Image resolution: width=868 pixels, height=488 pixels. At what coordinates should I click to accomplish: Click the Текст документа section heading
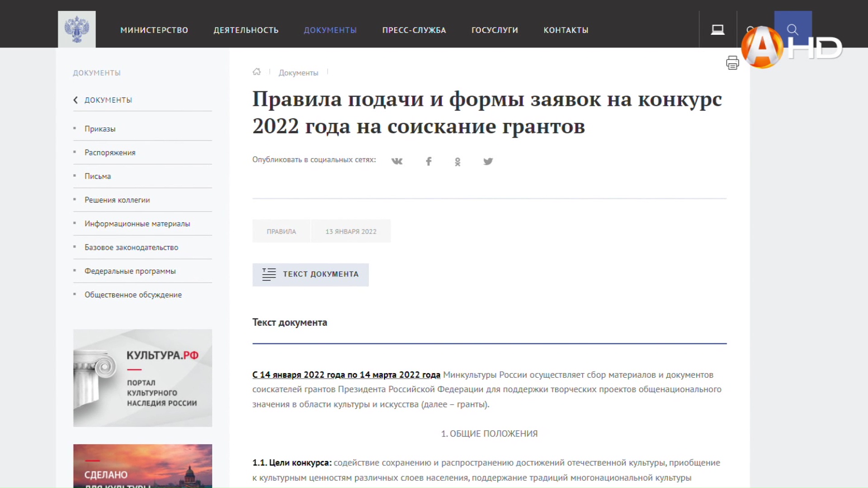pos(290,323)
